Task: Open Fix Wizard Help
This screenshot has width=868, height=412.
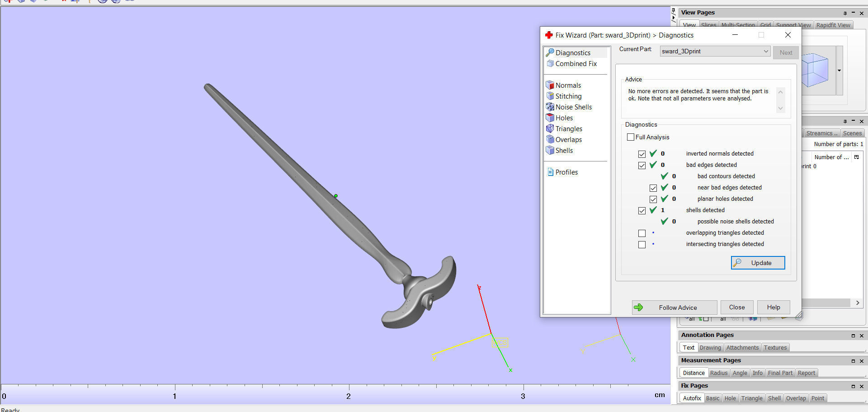Action: tap(774, 308)
